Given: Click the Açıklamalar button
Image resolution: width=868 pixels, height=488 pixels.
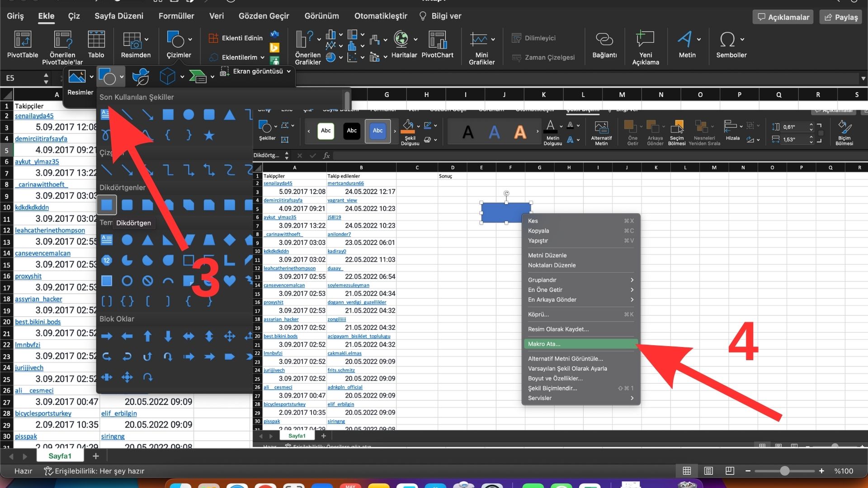Looking at the screenshot, I should [x=783, y=17].
